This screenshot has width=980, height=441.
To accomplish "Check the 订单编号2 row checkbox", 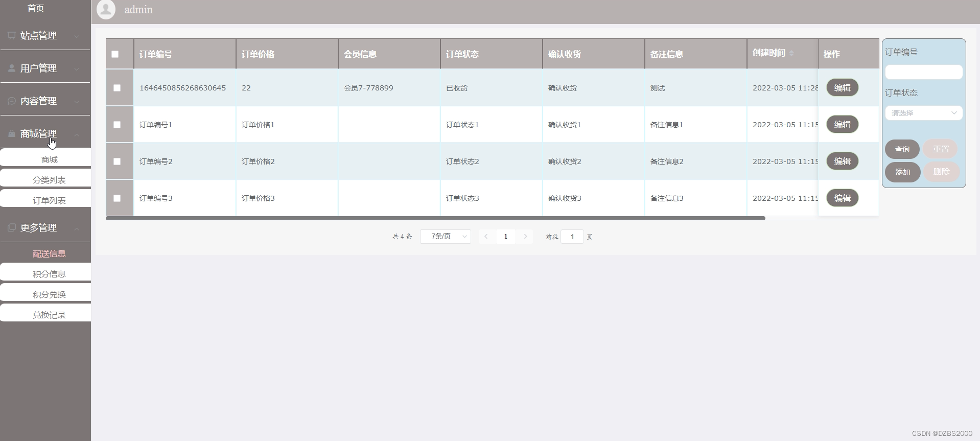I will pyautogui.click(x=117, y=161).
